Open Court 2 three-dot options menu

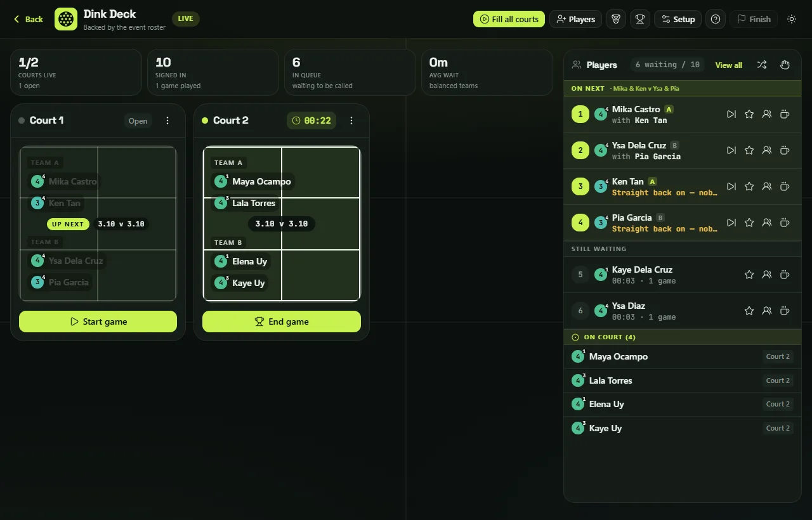click(351, 120)
